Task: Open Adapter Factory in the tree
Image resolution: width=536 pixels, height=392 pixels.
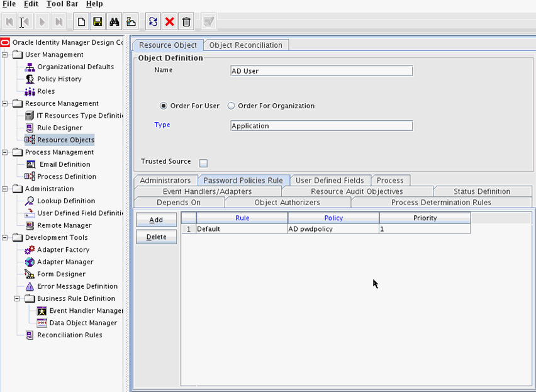Action: point(63,250)
